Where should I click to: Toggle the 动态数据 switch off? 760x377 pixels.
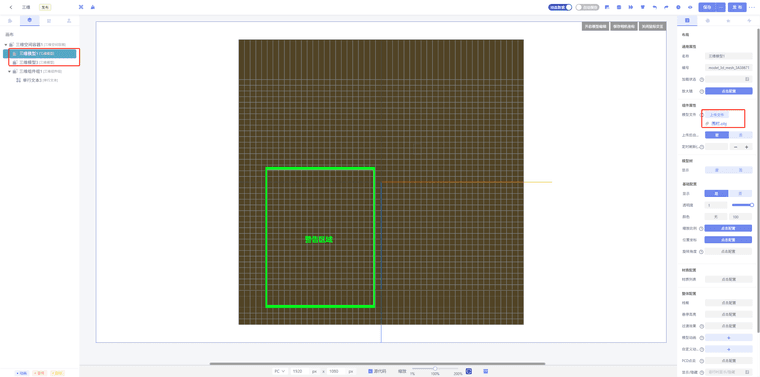tap(560, 7)
